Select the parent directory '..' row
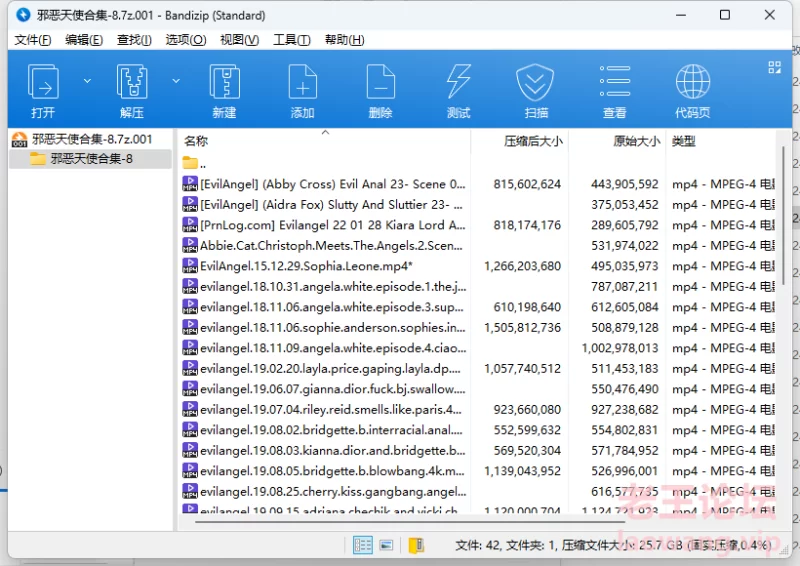 point(478,163)
